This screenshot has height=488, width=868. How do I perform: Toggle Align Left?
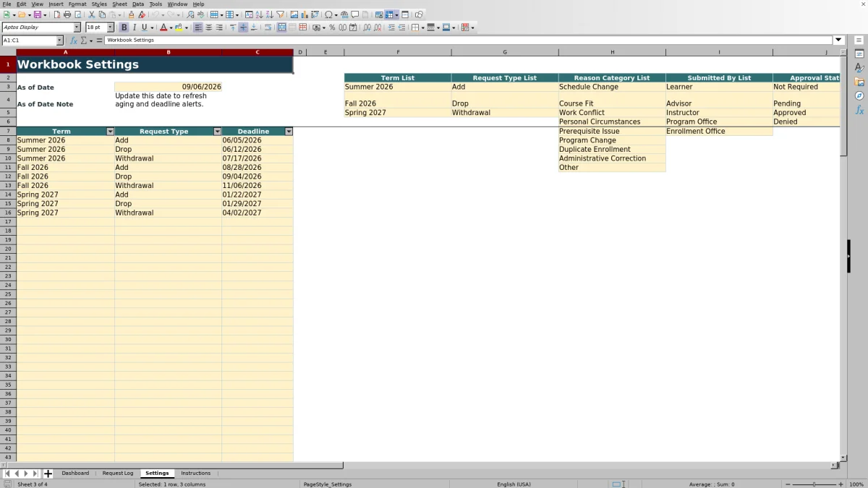click(x=198, y=27)
